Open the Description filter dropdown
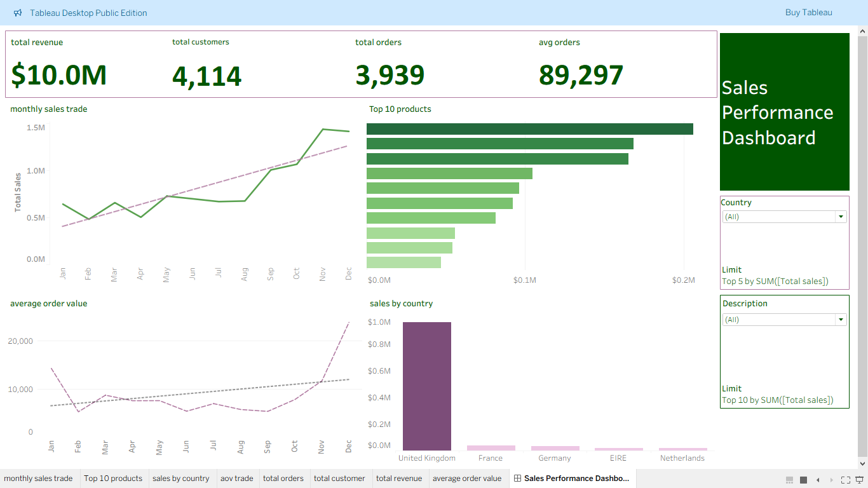The width and height of the screenshot is (868, 488). pos(840,319)
